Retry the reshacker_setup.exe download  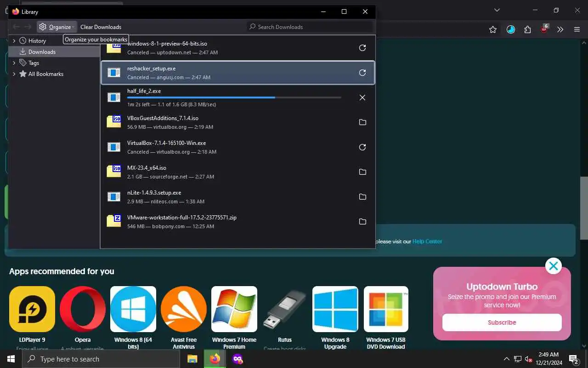click(x=362, y=73)
